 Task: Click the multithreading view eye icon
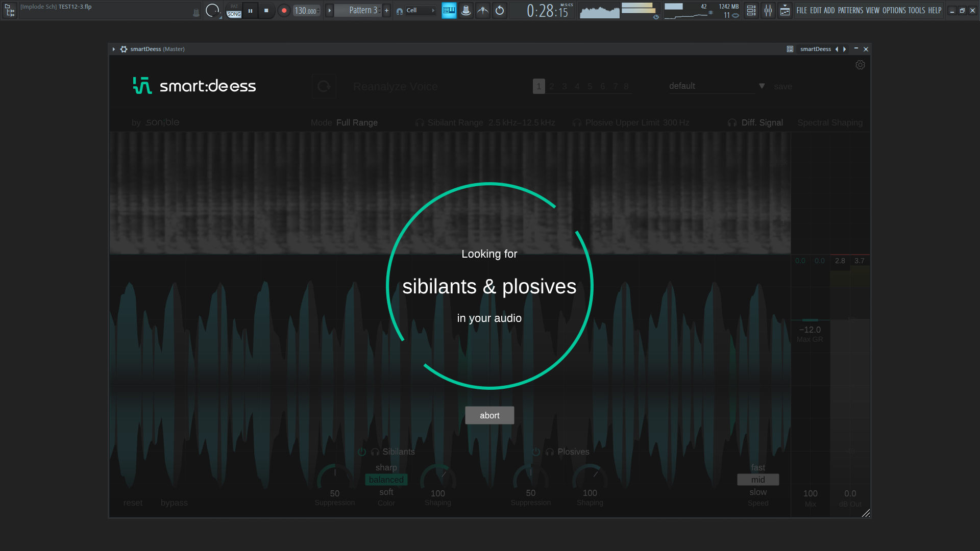coord(656,17)
